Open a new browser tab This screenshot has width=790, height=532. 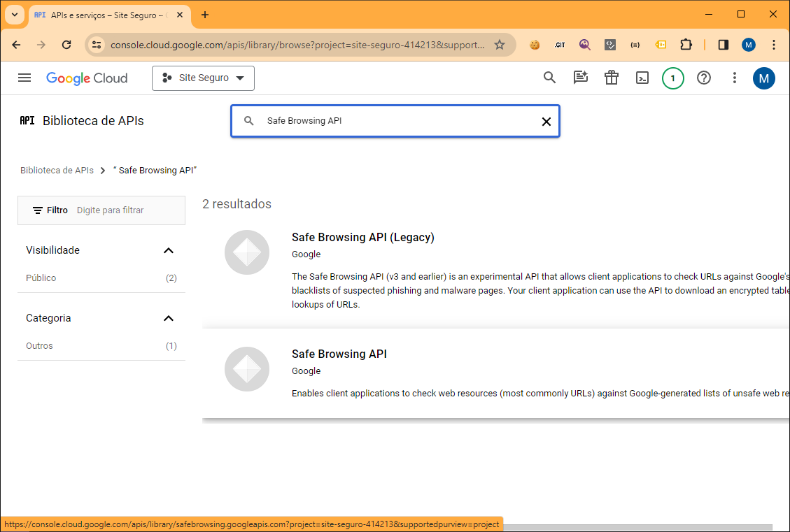point(204,15)
